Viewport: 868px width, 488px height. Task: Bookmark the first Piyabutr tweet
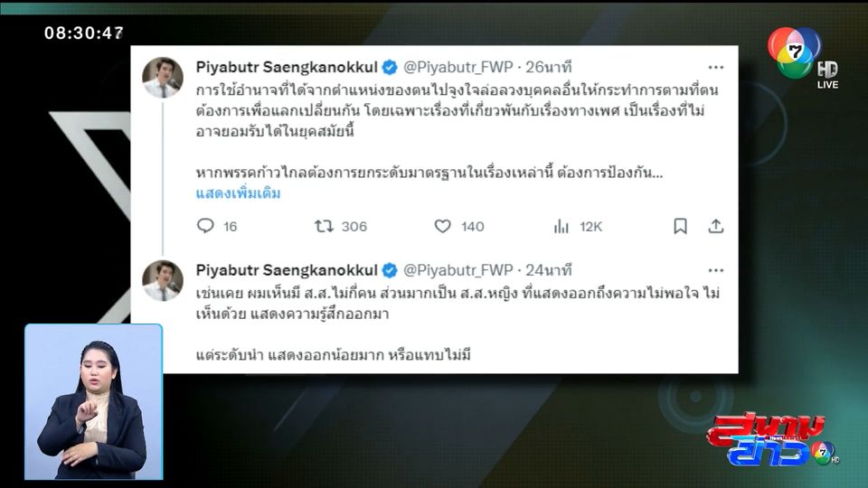(x=680, y=226)
